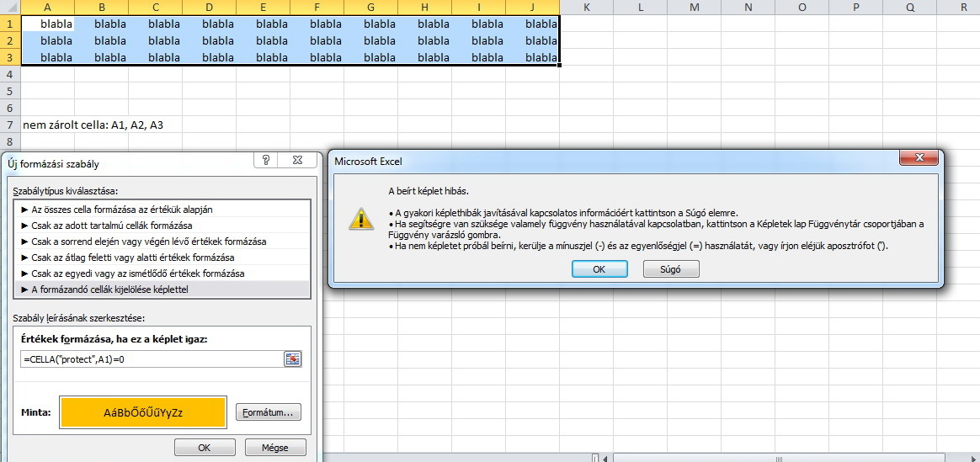Select row header 4
Screen dimensions: 980x462
(x=10, y=74)
